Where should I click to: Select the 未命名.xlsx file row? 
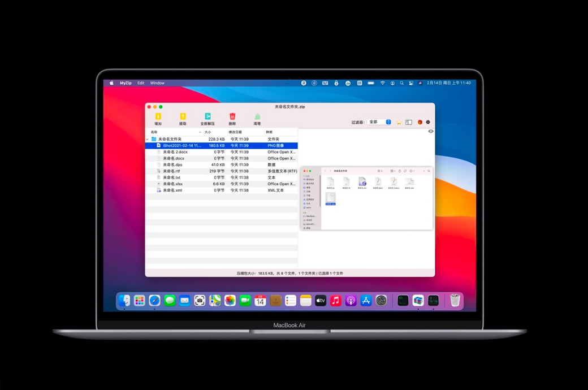click(x=221, y=184)
